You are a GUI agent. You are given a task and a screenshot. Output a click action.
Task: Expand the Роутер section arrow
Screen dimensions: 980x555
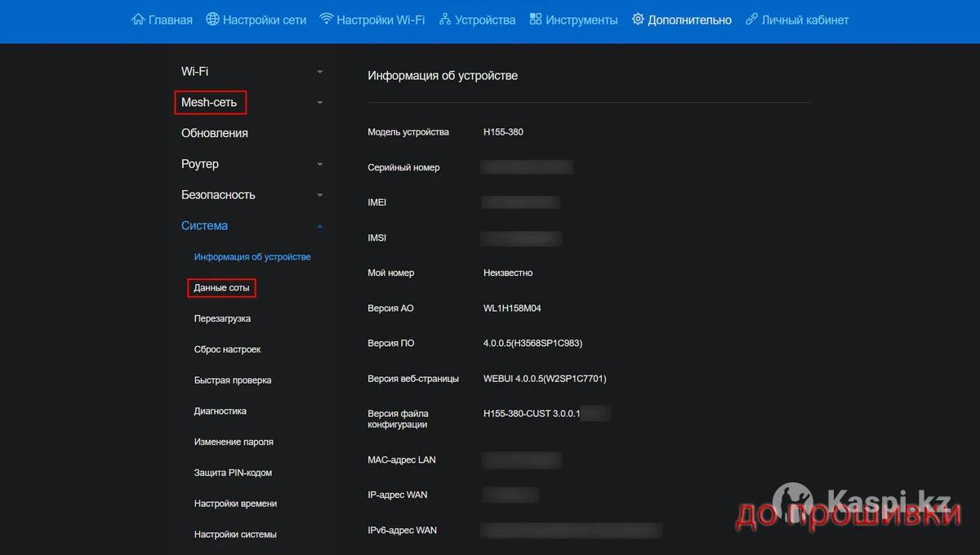pos(320,164)
